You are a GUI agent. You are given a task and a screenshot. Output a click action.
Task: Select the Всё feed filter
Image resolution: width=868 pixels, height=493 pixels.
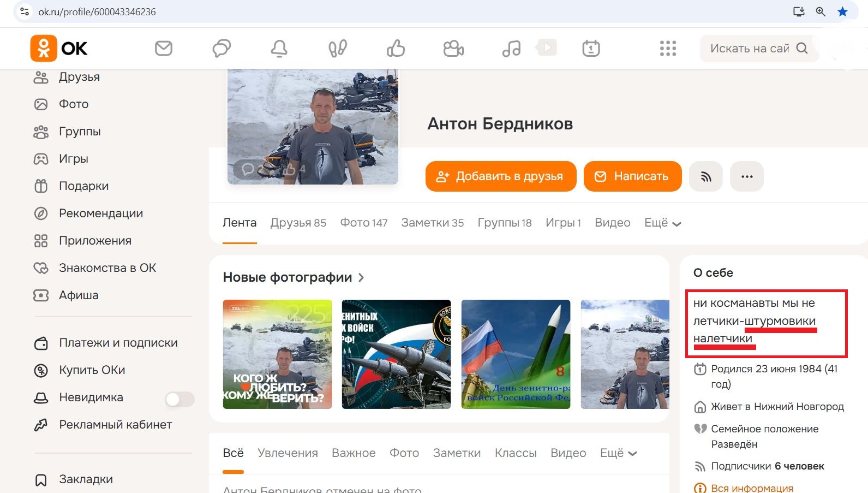(233, 453)
